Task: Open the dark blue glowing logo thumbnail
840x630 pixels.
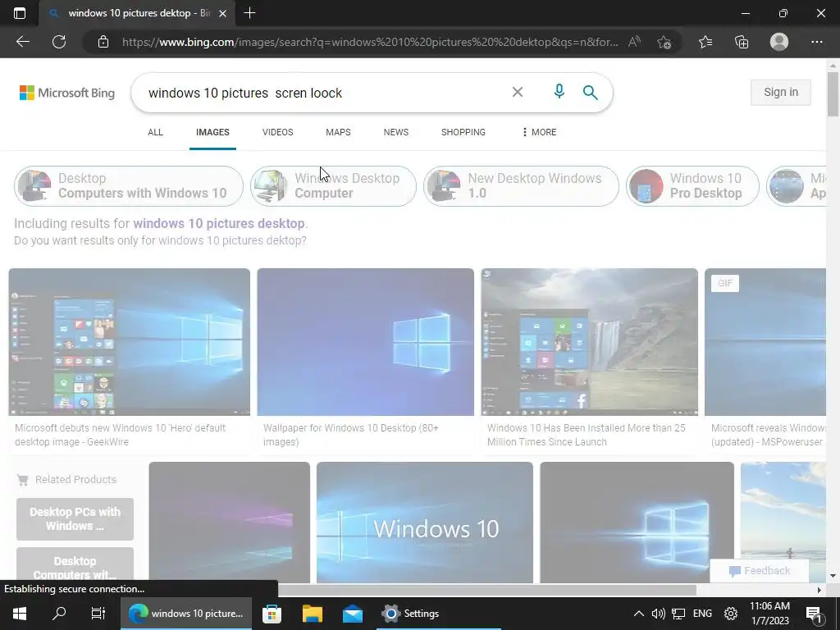Action: pyautogui.click(x=637, y=523)
